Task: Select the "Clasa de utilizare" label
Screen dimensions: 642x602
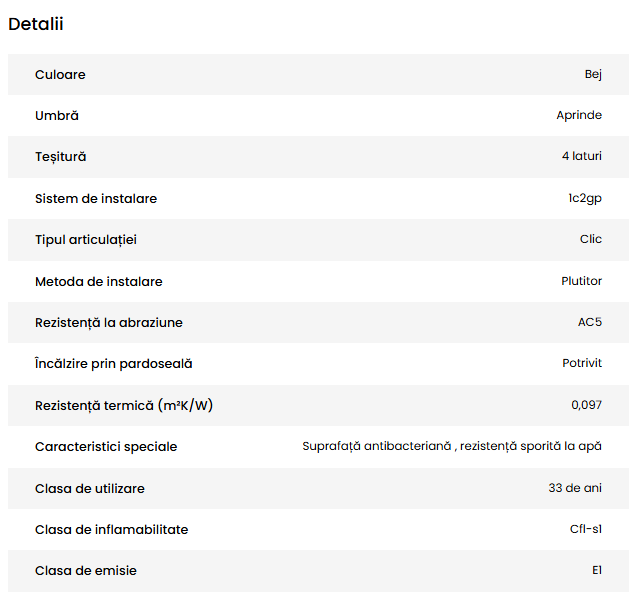Action: 90,488
